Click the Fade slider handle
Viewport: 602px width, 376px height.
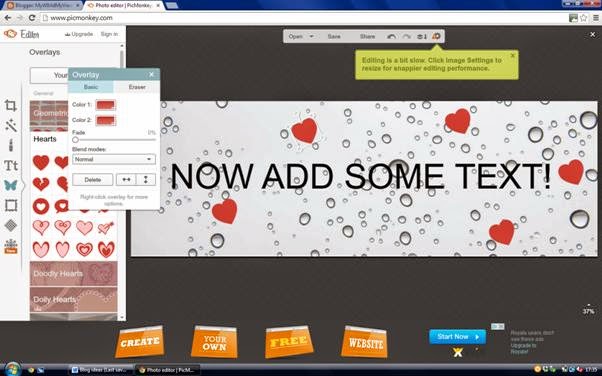tap(75, 140)
